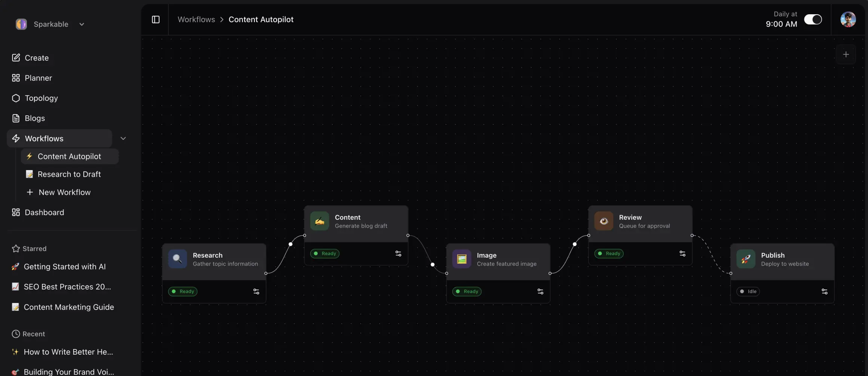Click 'Queue for approval' text
This screenshot has width=868, height=376.
[644, 226]
